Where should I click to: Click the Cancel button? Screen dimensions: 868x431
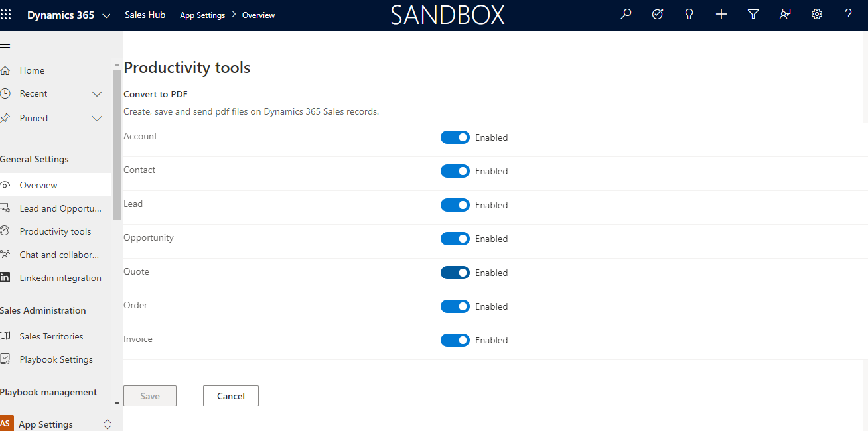231,396
